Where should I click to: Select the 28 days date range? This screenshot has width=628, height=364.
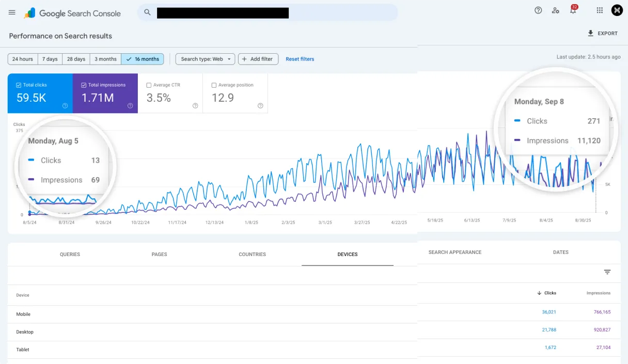76,59
